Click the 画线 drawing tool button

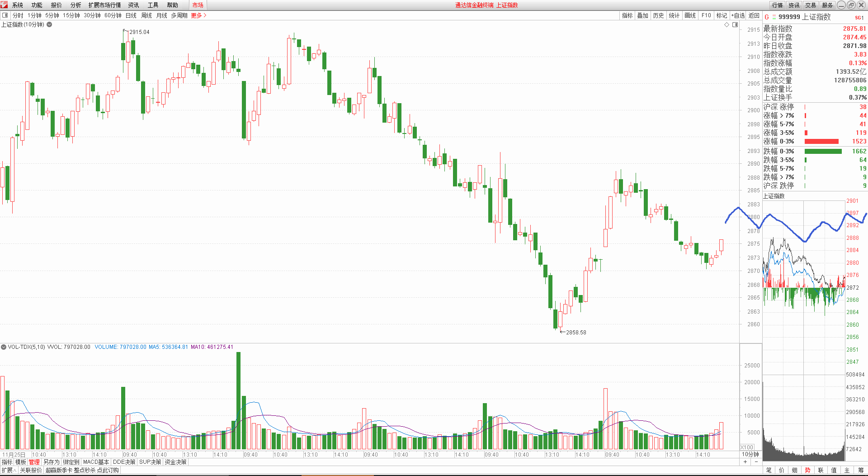690,15
